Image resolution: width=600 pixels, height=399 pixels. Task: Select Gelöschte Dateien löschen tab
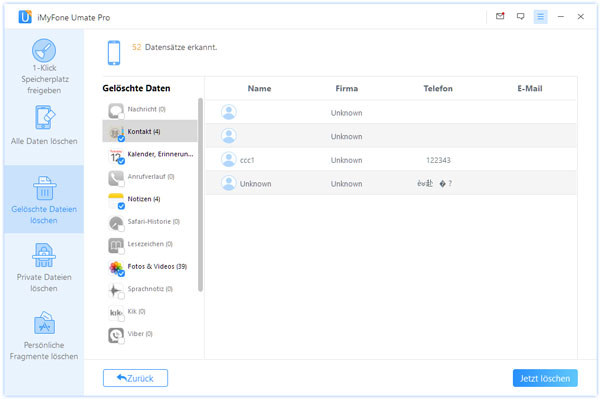point(44,199)
